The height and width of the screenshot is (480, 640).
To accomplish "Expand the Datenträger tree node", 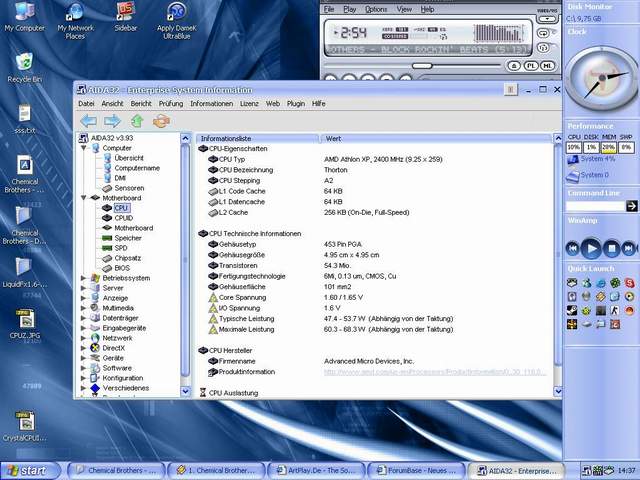I will (x=83, y=318).
